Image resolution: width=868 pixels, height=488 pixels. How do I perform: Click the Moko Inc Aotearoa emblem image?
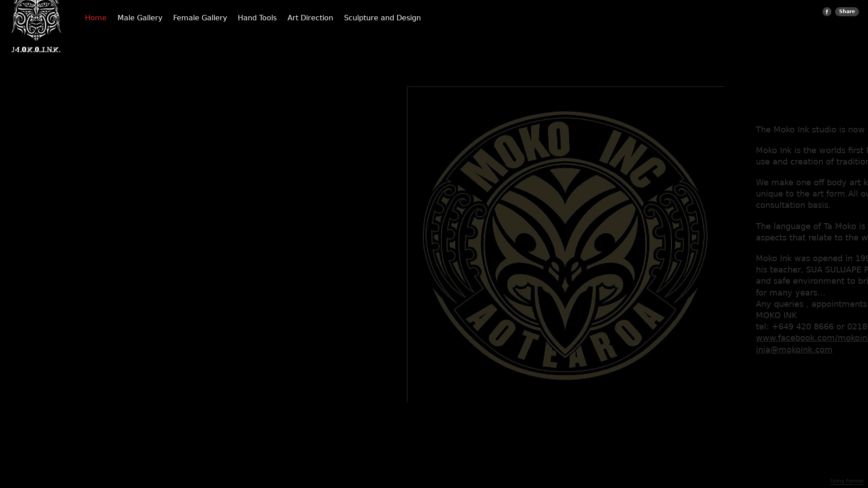565,244
